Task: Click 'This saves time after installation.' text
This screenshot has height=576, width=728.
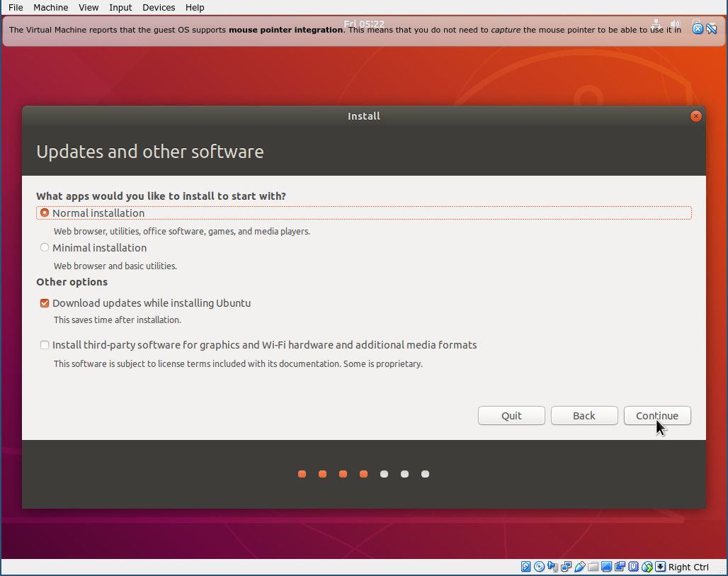Action: point(118,320)
